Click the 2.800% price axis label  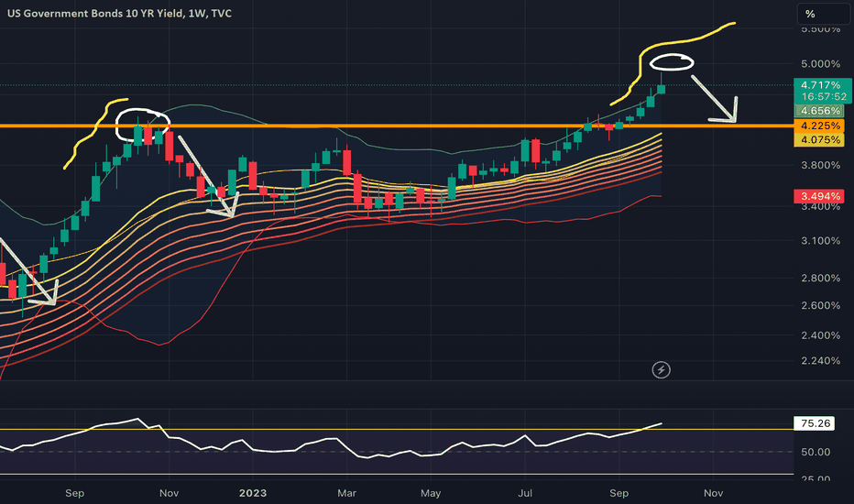[x=820, y=278]
